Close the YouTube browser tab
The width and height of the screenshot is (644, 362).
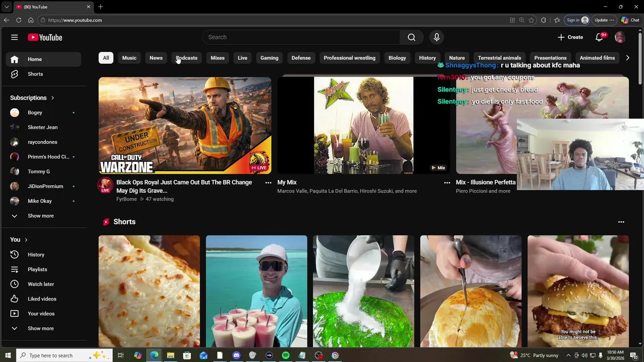coord(89,7)
